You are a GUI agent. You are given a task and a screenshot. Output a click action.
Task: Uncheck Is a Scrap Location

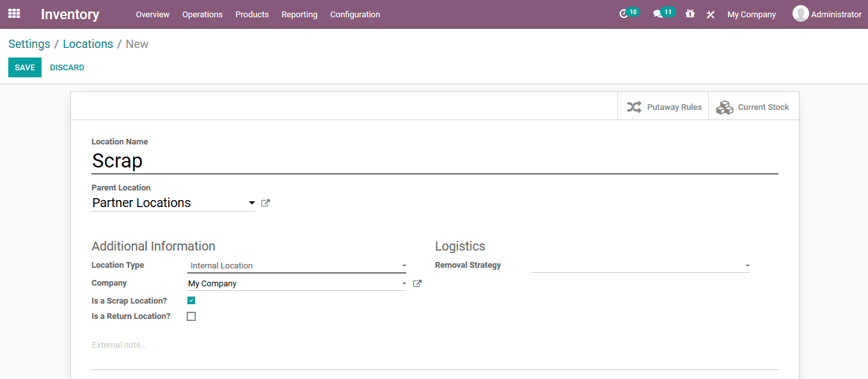click(191, 300)
